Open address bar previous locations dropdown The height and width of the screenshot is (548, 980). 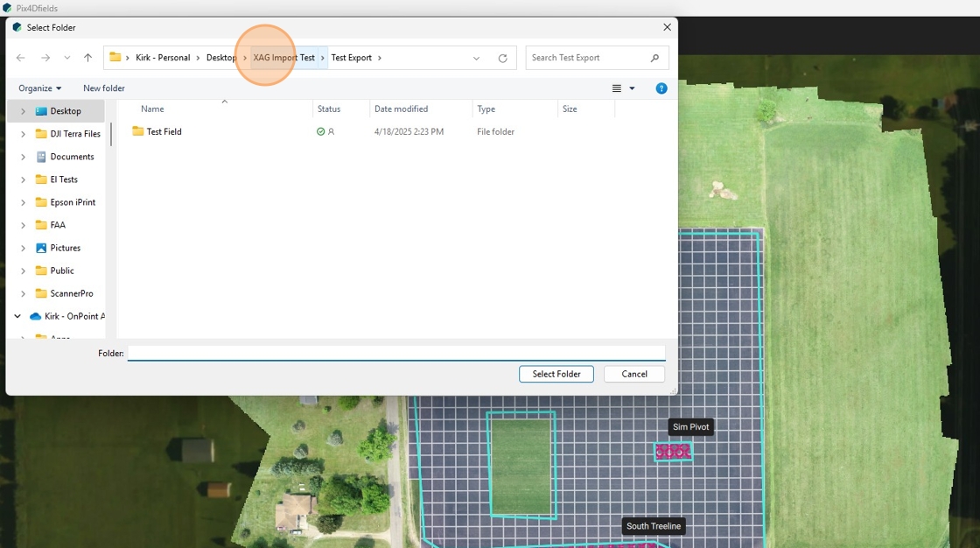476,58
